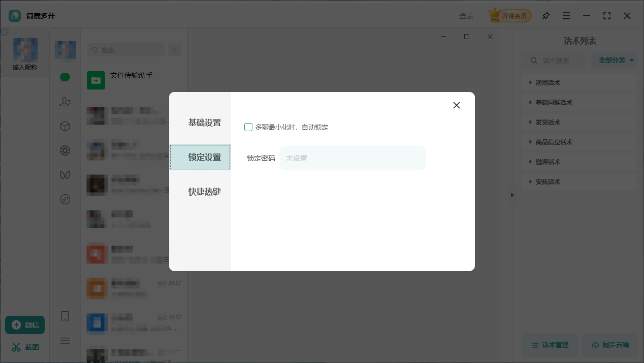This screenshot has width=644, height=363.
Task: Open Video Channels from the sidebar
Action: point(65,174)
